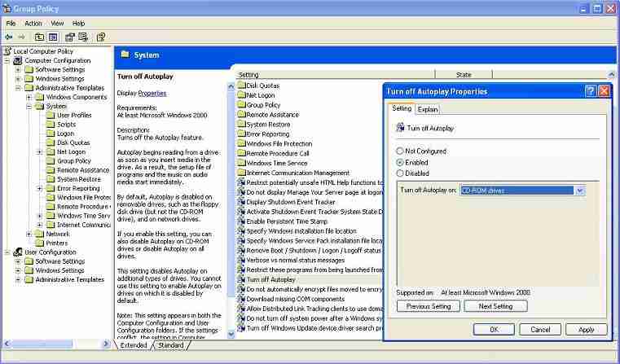620x364 pixels.
Task: Expand the Net Logon tree node
Action: (x=40, y=151)
